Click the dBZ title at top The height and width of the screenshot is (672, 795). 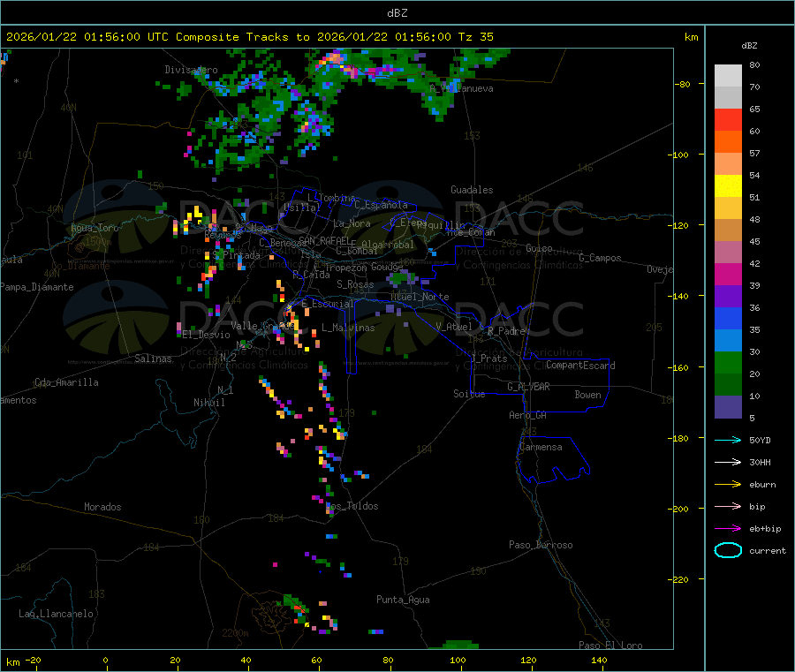[x=397, y=13]
